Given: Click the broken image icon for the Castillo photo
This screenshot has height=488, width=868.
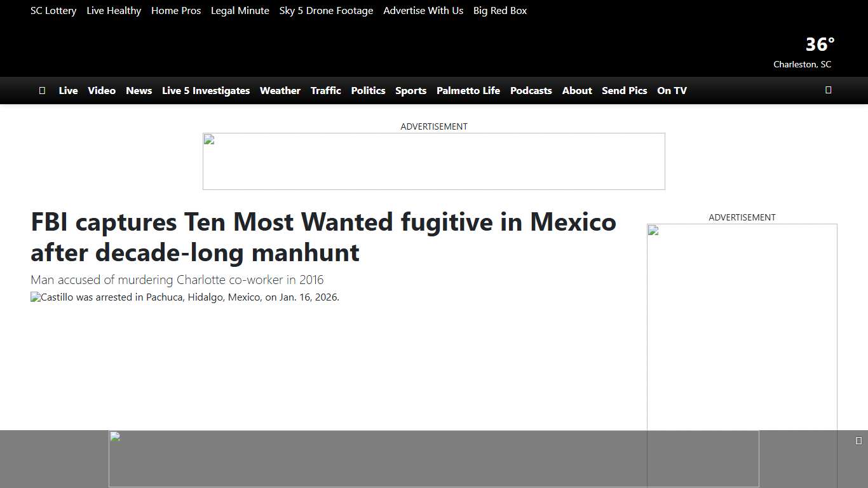Looking at the screenshot, I should pos(35,297).
